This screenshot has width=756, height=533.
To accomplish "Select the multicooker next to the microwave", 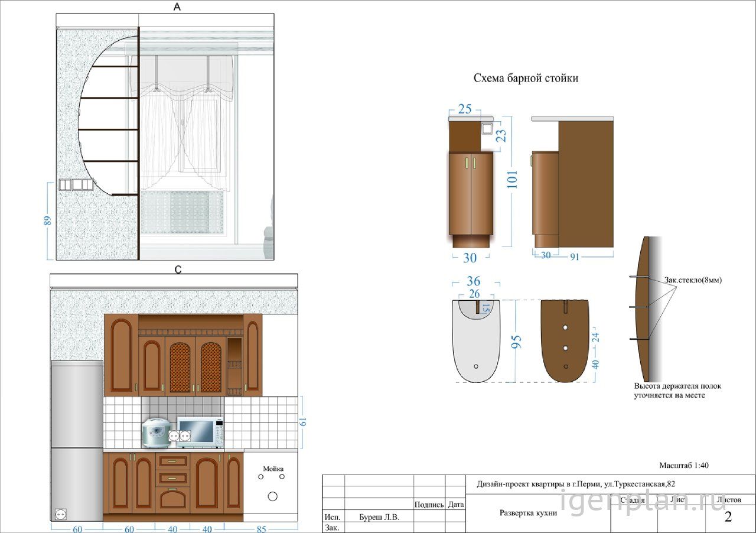I will point(155,433).
